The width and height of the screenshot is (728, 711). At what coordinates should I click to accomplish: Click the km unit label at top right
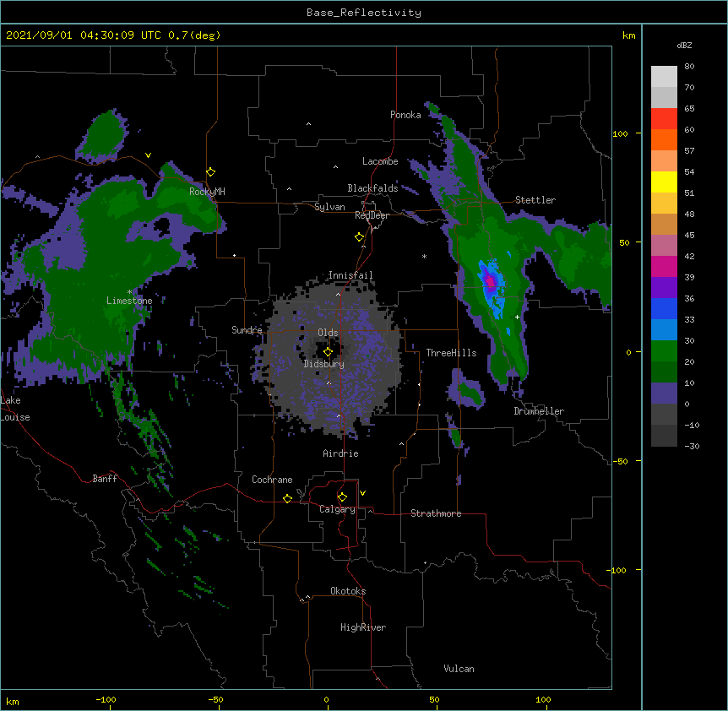[628, 35]
